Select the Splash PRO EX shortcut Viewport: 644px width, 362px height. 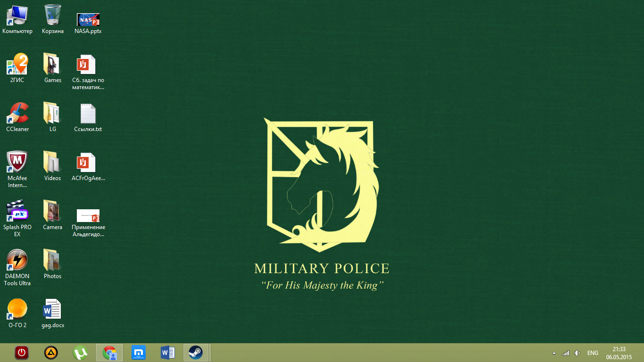tap(17, 219)
